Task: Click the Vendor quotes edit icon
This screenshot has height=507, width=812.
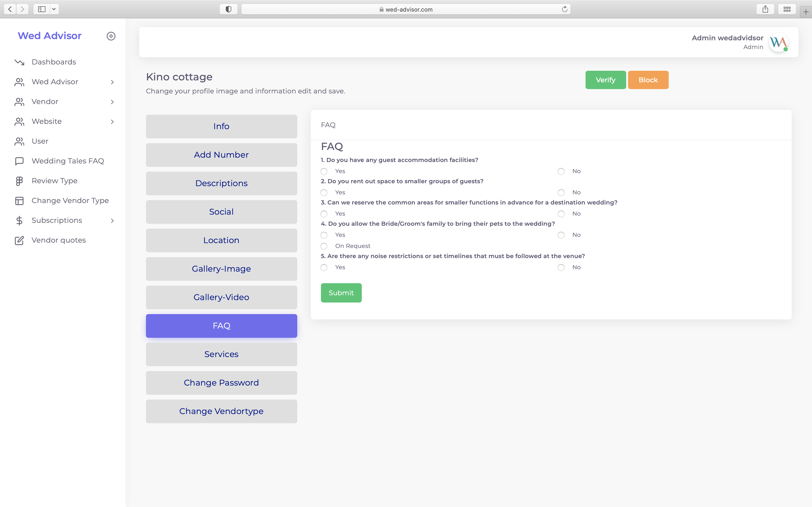Action: pos(20,240)
